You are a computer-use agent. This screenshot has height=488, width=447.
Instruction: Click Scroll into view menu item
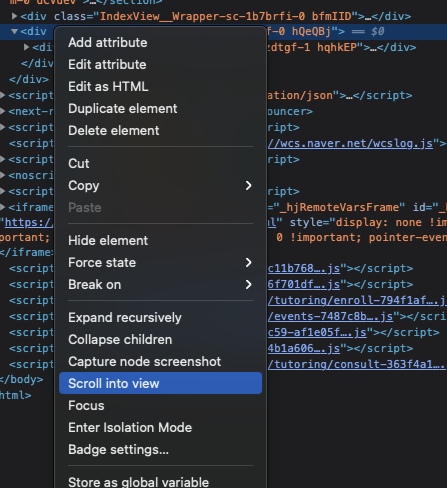[x=160, y=383]
